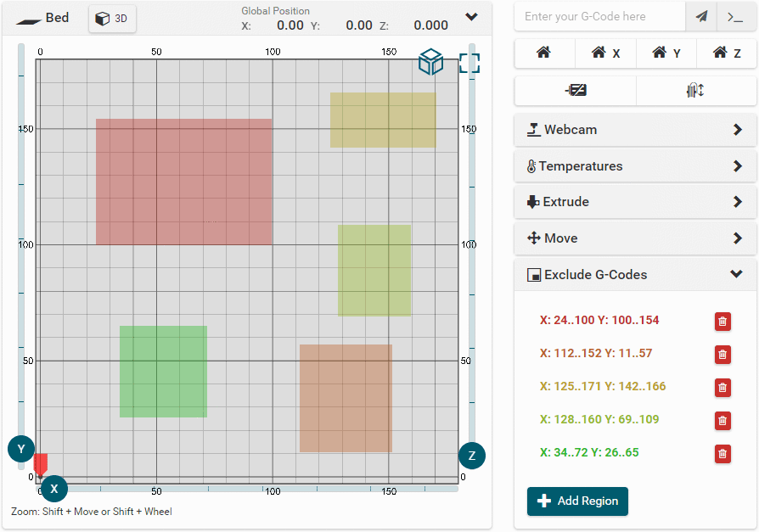This screenshot has width=759, height=532.
Task: Switch bed view to 3D
Action: (112, 19)
